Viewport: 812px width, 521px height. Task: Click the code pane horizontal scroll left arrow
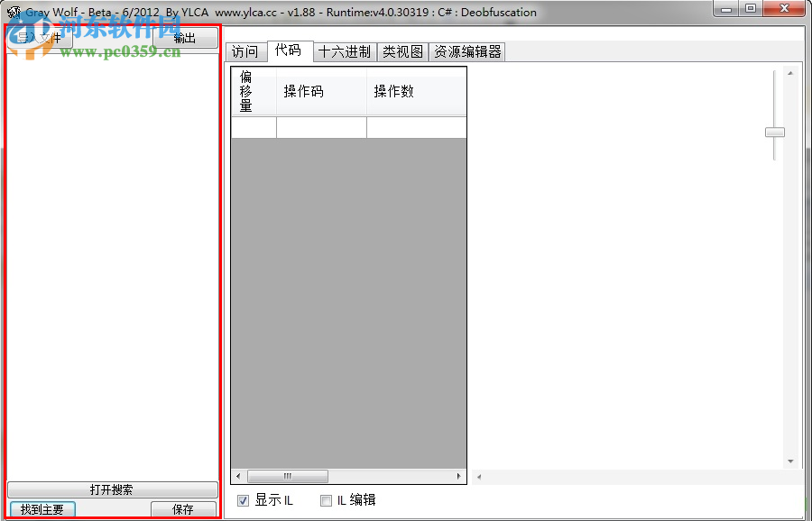pyautogui.click(x=479, y=477)
